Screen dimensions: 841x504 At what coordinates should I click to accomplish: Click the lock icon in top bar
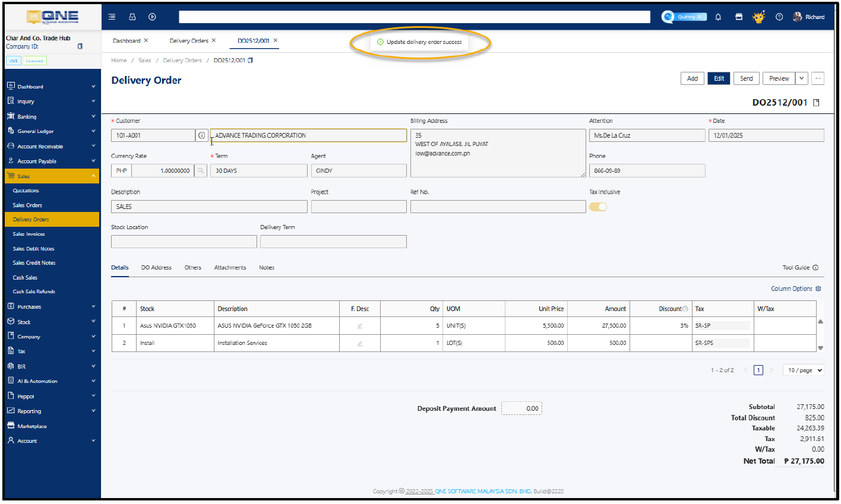pyautogui.click(x=132, y=17)
